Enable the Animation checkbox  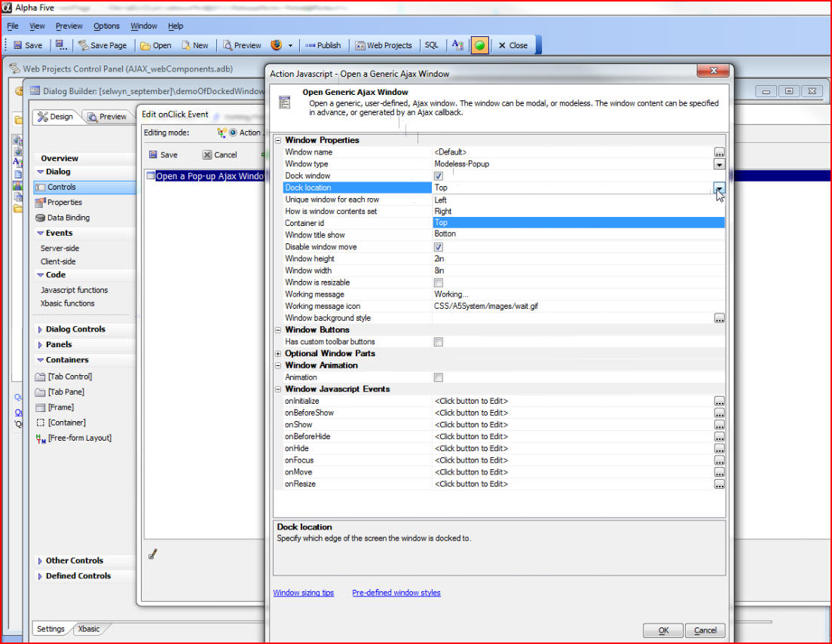point(439,377)
